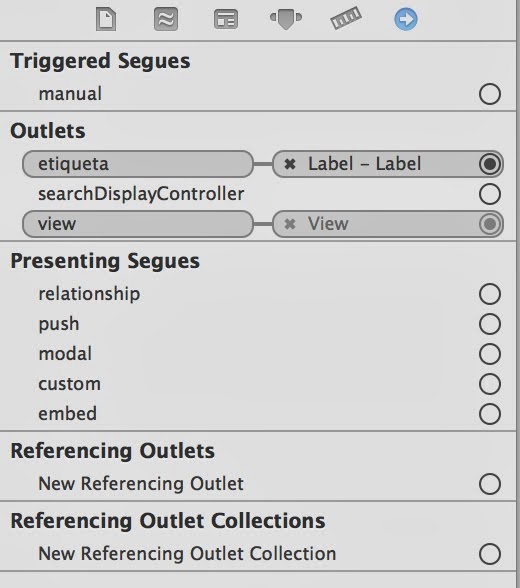
Task: Open the Size inspector ruler icon
Action: [346, 18]
